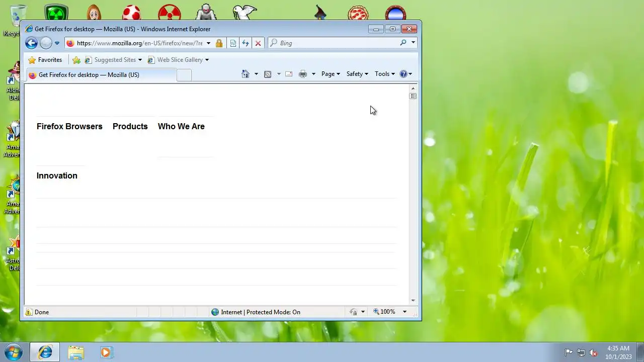Select the red radiation-symbol desktop icon

tap(170, 13)
